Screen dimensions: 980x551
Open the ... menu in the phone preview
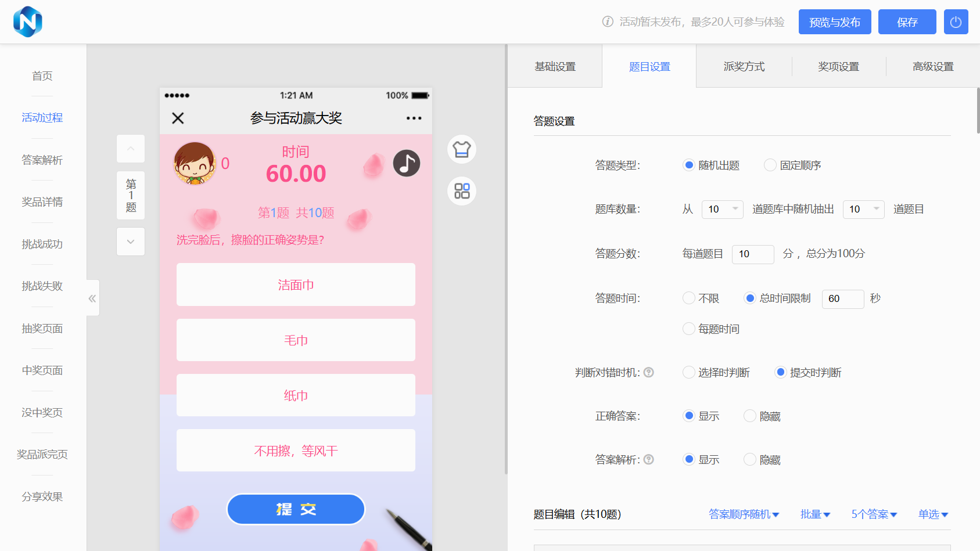tap(414, 118)
